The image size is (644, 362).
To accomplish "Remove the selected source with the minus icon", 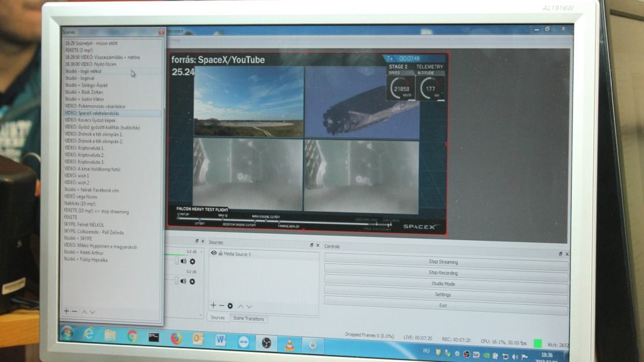I will point(221,305).
